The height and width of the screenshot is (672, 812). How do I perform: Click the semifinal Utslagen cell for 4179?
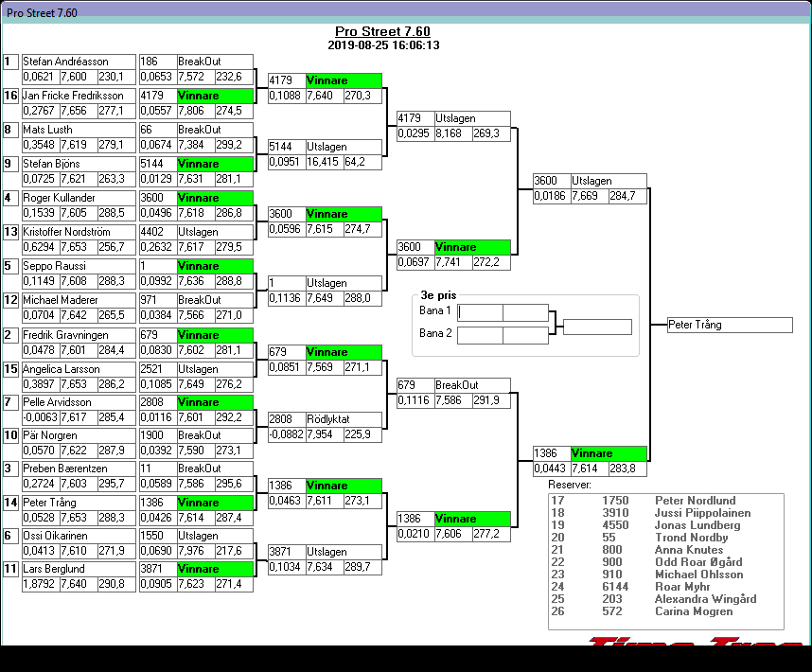click(x=472, y=118)
